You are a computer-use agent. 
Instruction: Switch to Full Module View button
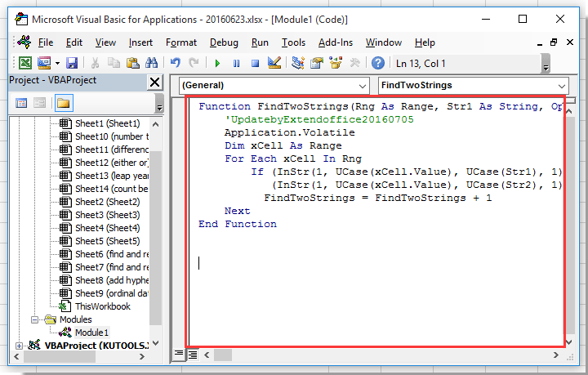click(193, 355)
